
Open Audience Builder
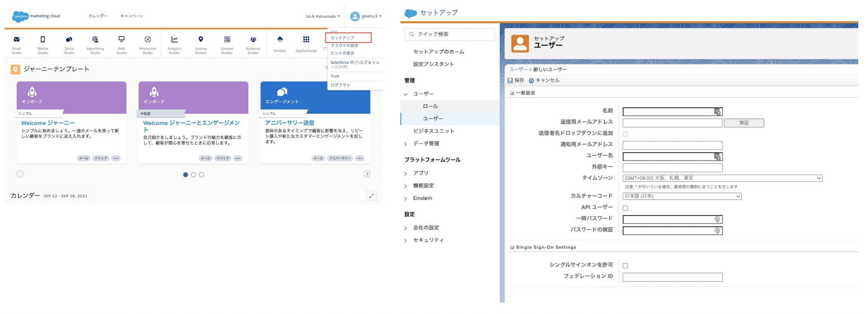(x=253, y=45)
